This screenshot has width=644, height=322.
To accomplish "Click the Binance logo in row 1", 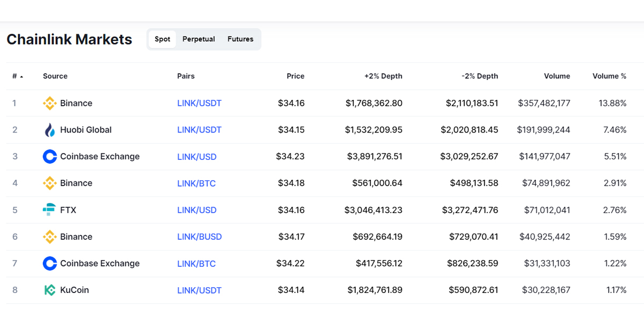I will pos(49,103).
